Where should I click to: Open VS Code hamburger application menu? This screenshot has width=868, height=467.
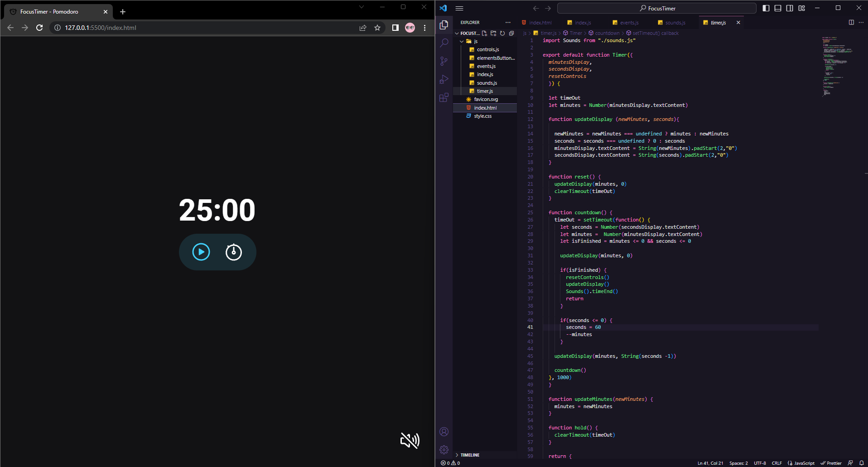coord(459,8)
